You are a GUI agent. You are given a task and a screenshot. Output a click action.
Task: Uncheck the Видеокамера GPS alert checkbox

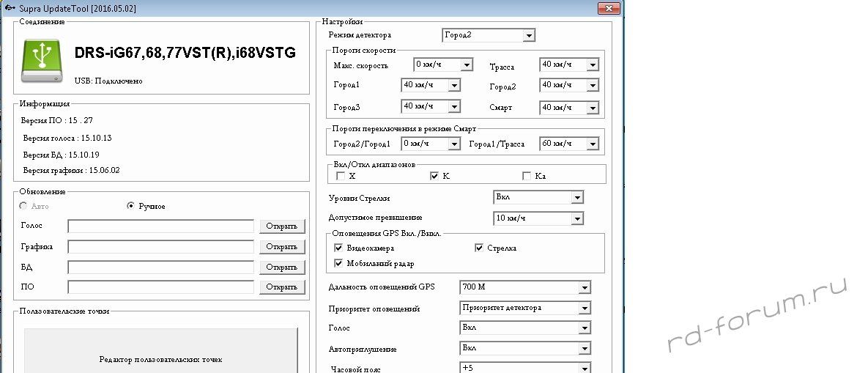[339, 248]
